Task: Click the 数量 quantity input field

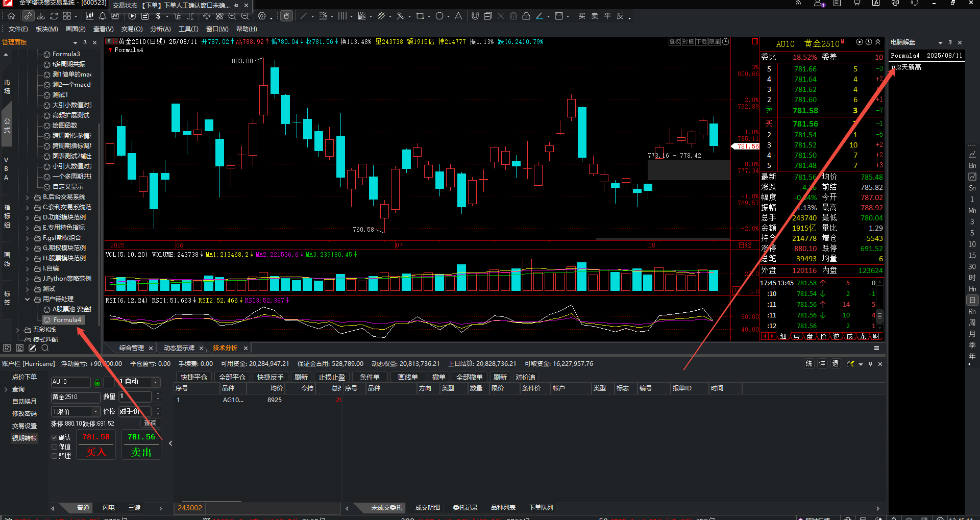Action: point(135,397)
